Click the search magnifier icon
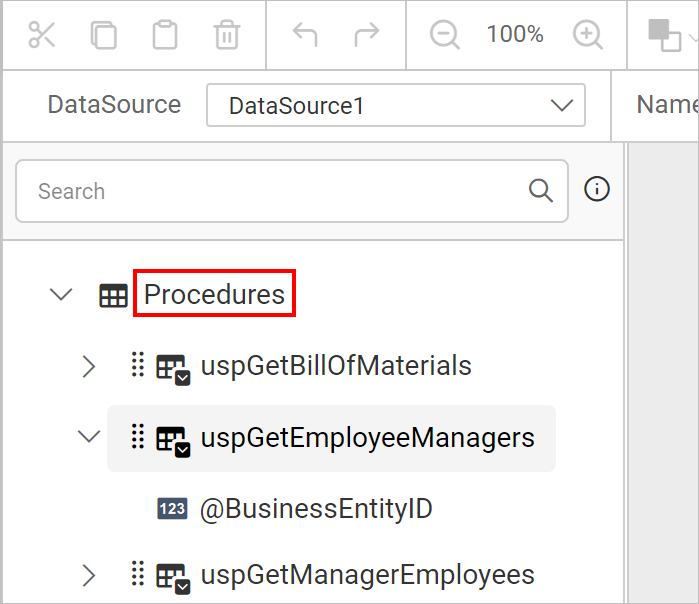The height and width of the screenshot is (604, 699). pyautogui.click(x=541, y=191)
